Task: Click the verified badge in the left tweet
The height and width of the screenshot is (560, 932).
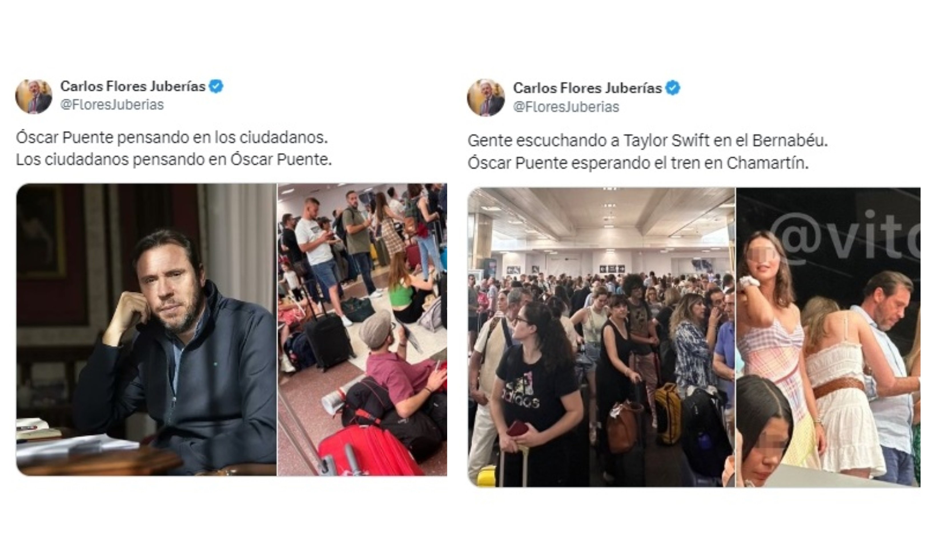Action: click(216, 86)
